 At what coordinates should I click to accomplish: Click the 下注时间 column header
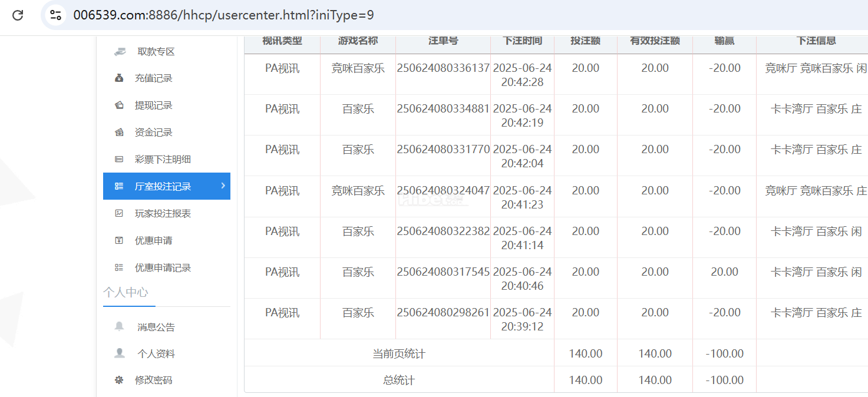522,41
